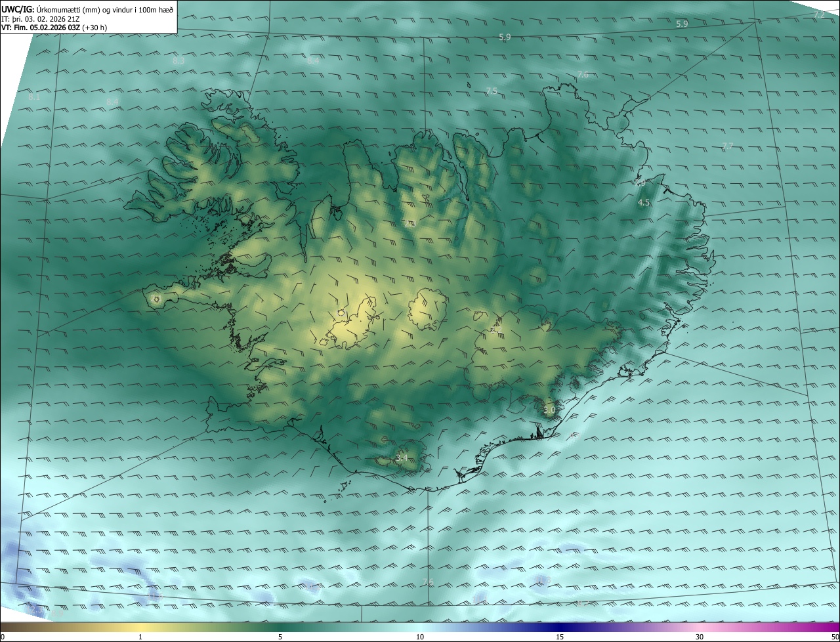Click the color scale tick label 10
The width and height of the screenshot is (840, 642).
pyautogui.click(x=420, y=637)
